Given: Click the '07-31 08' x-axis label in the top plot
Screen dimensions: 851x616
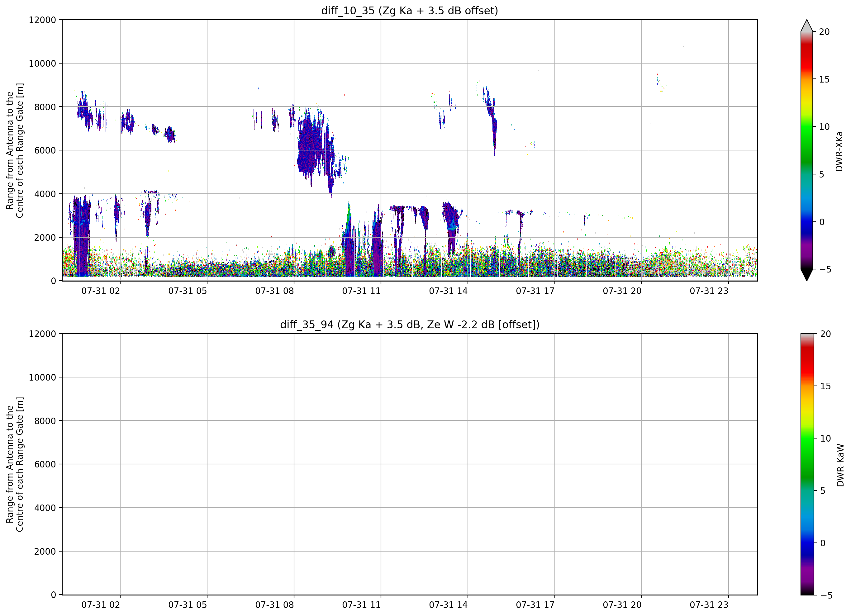Looking at the screenshot, I should [x=274, y=291].
